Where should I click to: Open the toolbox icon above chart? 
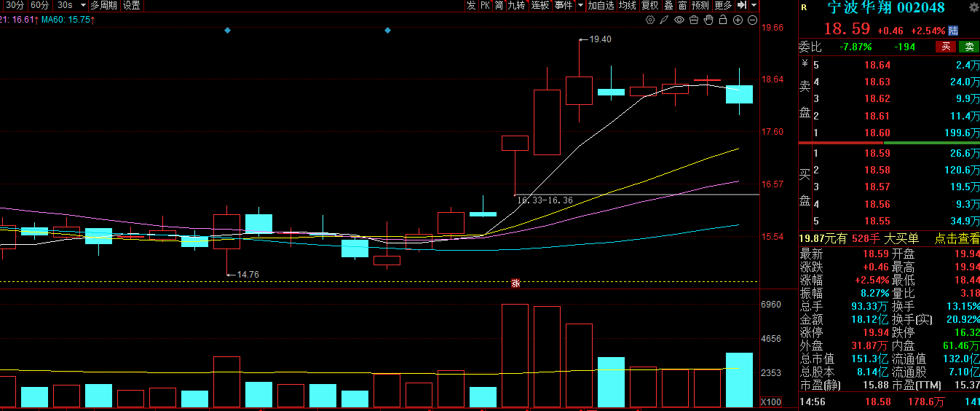[x=694, y=20]
